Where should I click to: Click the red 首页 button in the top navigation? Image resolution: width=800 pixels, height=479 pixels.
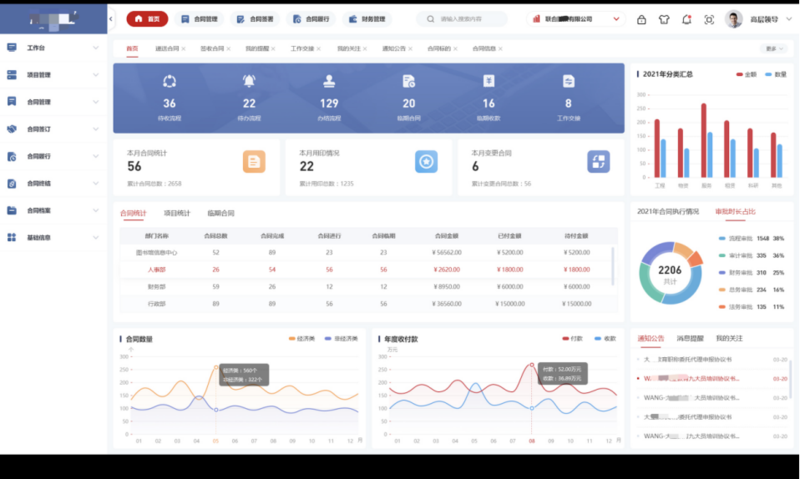(x=148, y=19)
